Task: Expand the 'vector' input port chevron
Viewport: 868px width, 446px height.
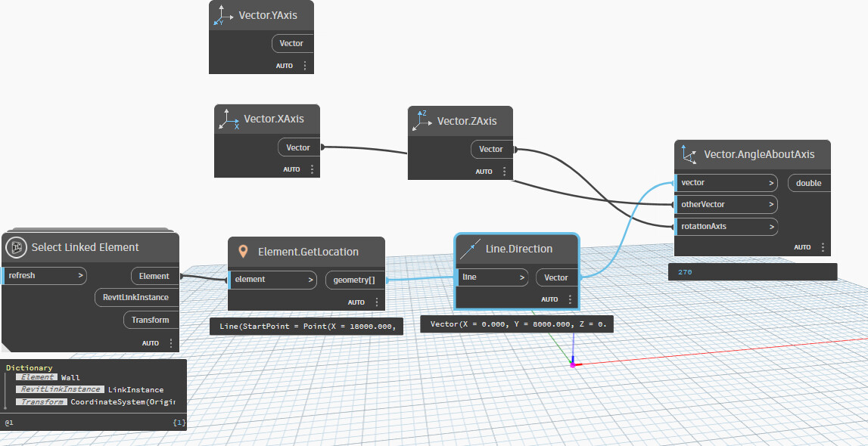Action: (x=771, y=182)
